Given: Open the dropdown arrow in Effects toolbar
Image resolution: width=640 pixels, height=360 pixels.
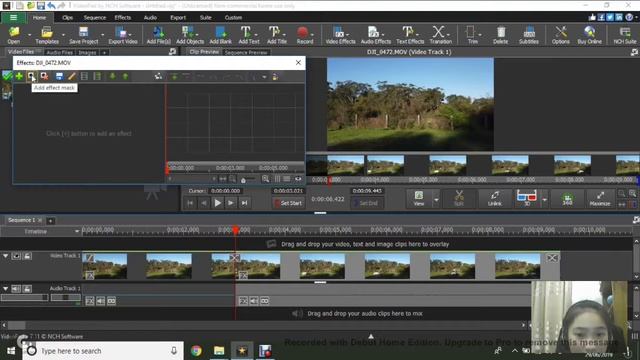Looking at the screenshot, I should 264,77.
